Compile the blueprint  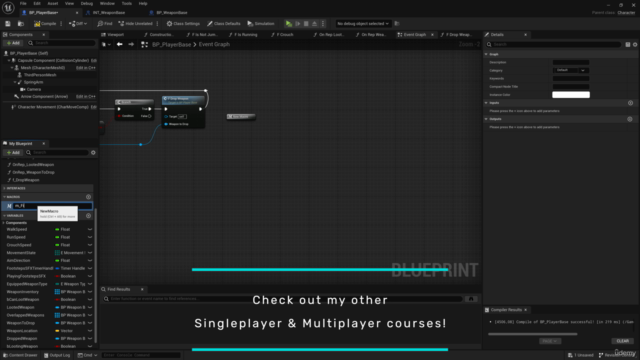(x=45, y=24)
